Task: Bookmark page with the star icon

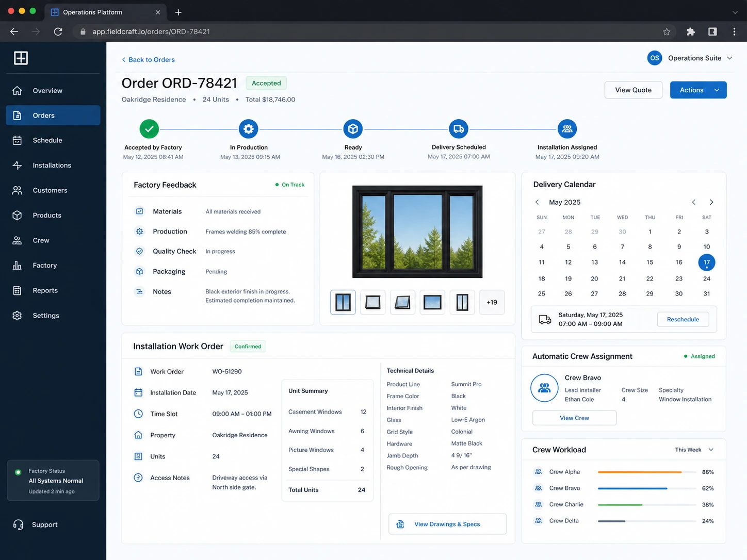Action: [667, 32]
